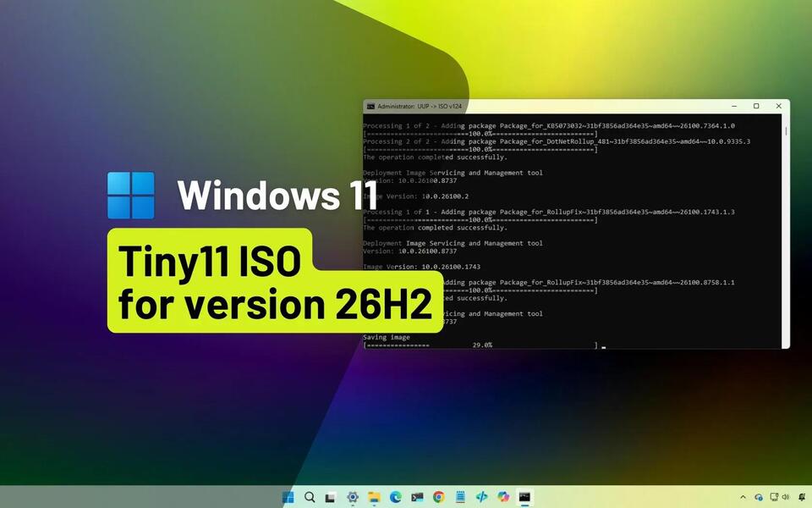The height and width of the screenshot is (508, 812).
Task: Launch Settings from the taskbar gear icon
Action: pyautogui.click(x=353, y=497)
